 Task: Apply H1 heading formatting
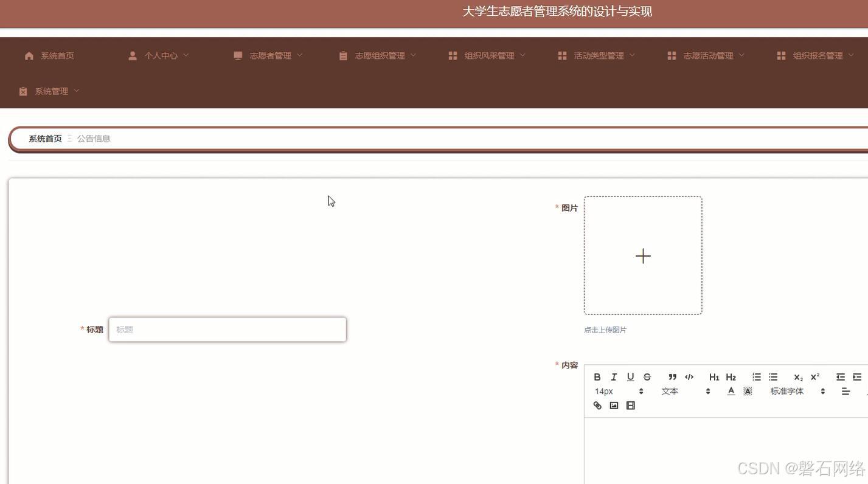click(714, 377)
